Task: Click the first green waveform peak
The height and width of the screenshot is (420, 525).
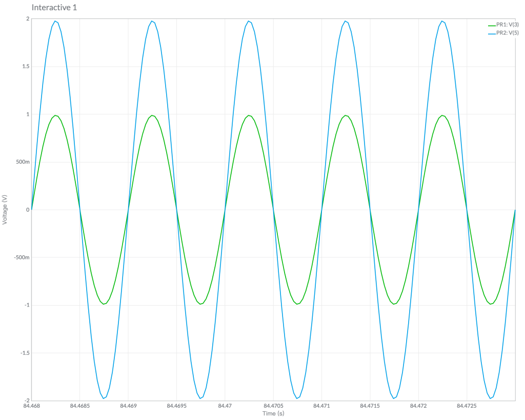Action: click(55, 115)
